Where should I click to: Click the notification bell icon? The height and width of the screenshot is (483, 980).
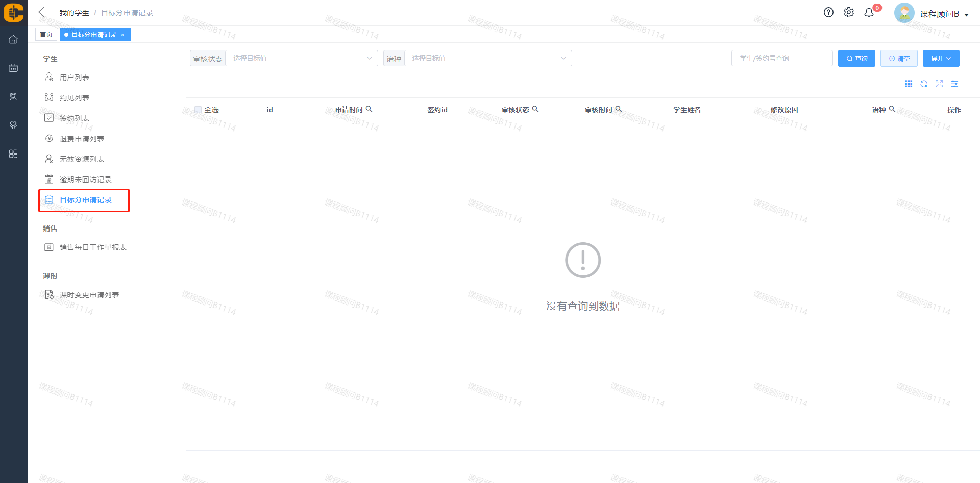tap(869, 13)
